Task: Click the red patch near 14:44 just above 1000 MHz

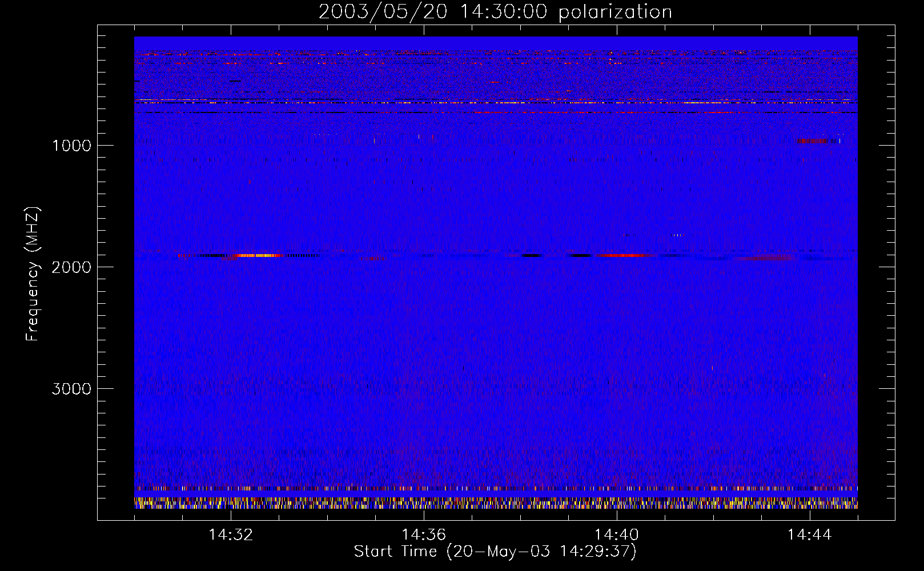Action: [812, 141]
